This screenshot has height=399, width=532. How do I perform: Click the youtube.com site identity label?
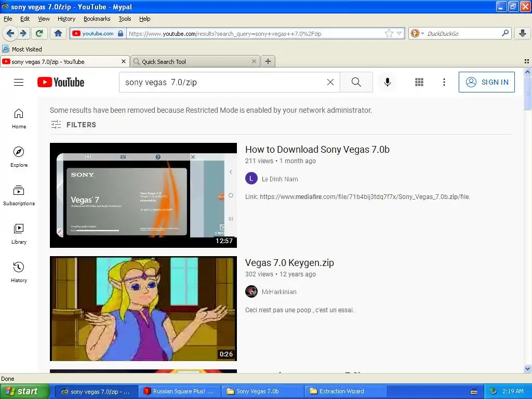98,33
